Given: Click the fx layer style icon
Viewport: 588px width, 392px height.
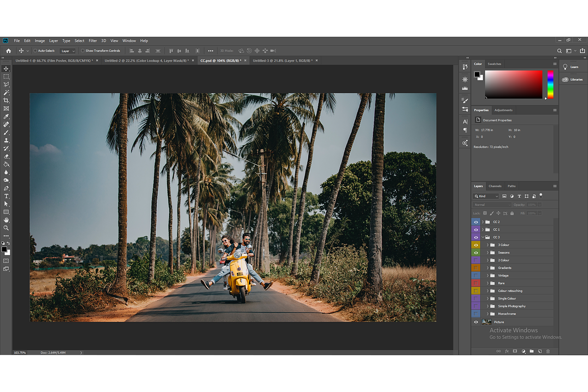Looking at the screenshot, I should point(507,351).
